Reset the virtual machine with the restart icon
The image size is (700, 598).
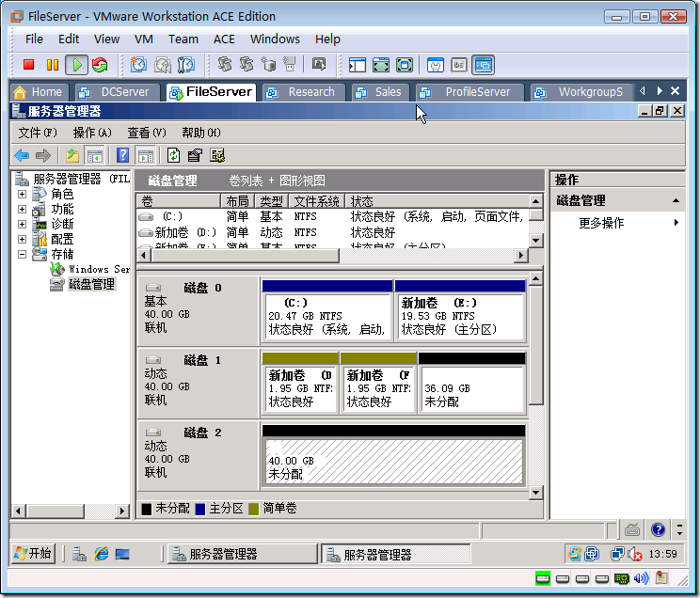coord(100,65)
